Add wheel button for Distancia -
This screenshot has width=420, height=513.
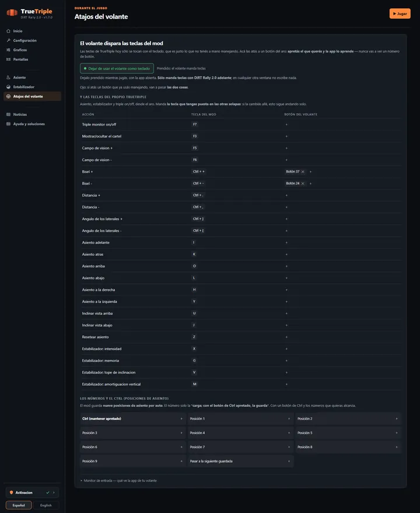pos(286,207)
